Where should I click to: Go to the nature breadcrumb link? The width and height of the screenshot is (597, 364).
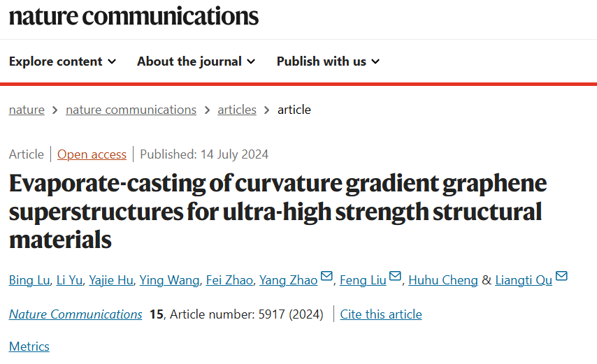point(27,110)
